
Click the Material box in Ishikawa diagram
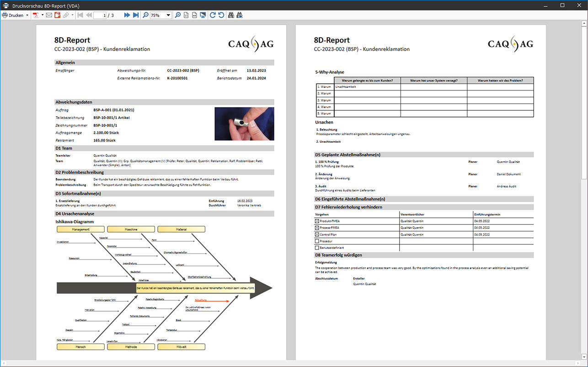click(x=182, y=229)
